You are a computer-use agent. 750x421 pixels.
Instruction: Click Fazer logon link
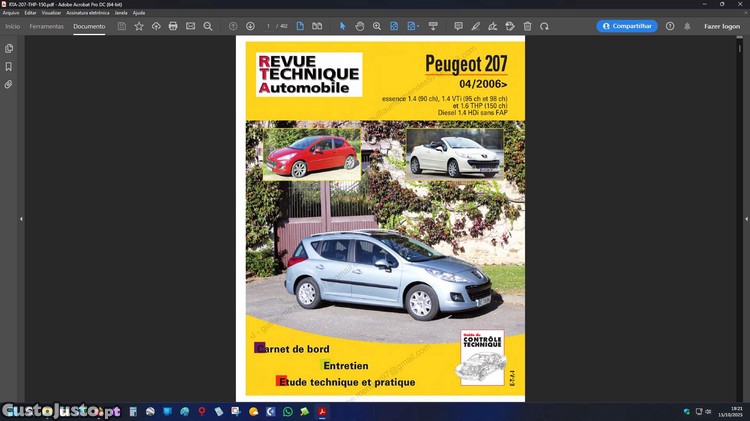(x=721, y=26)
